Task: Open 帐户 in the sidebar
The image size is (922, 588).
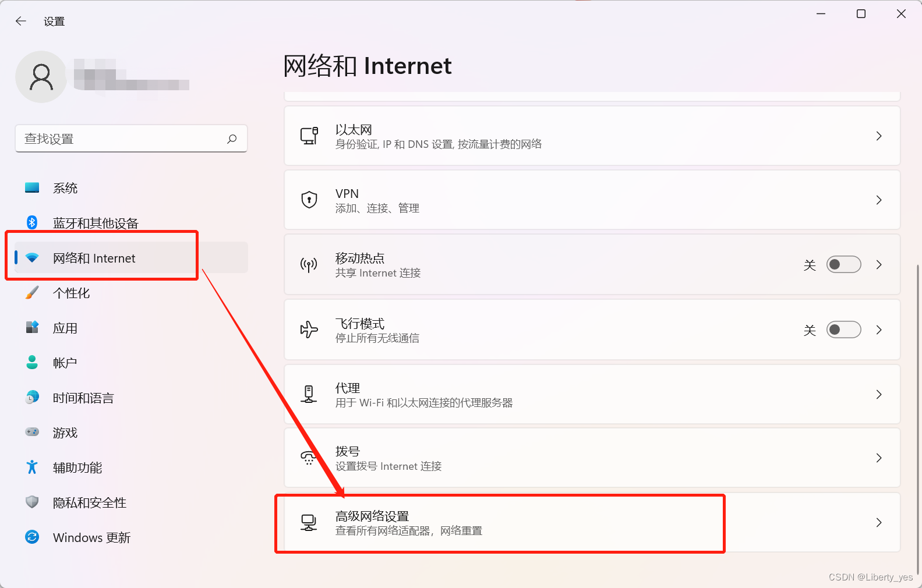Action: (131, 362)
